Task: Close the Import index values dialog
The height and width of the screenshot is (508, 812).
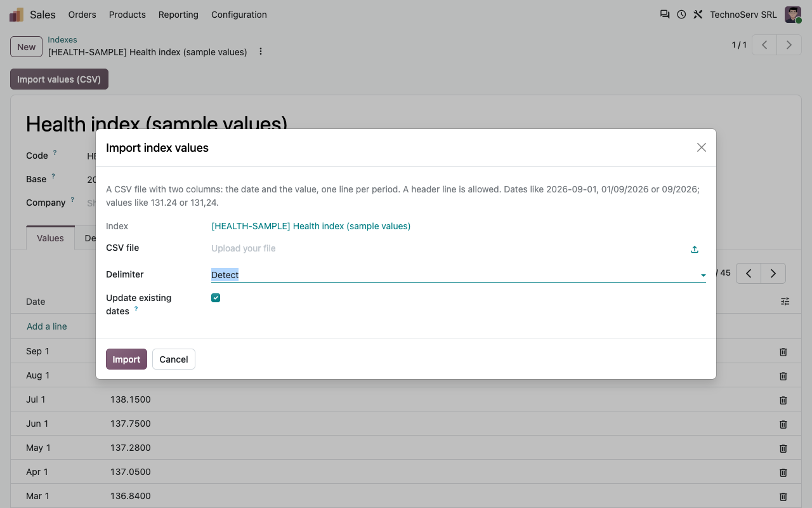Action: (x=701, y=147)
